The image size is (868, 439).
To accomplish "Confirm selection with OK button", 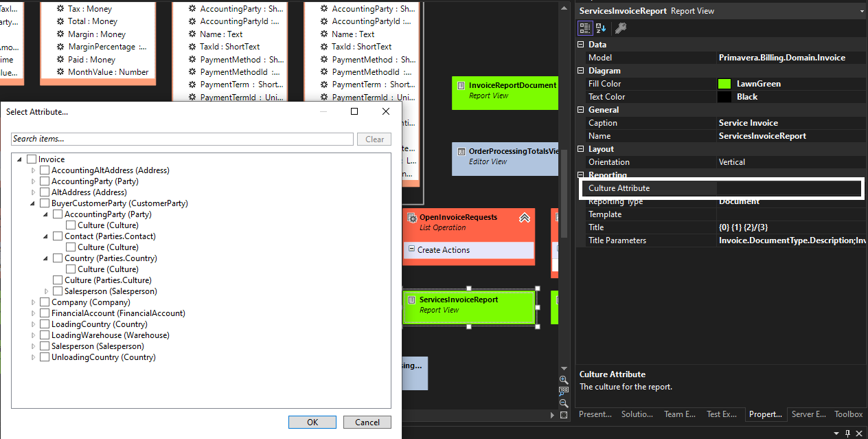I will pyautogui.click(x=312, y=422).
